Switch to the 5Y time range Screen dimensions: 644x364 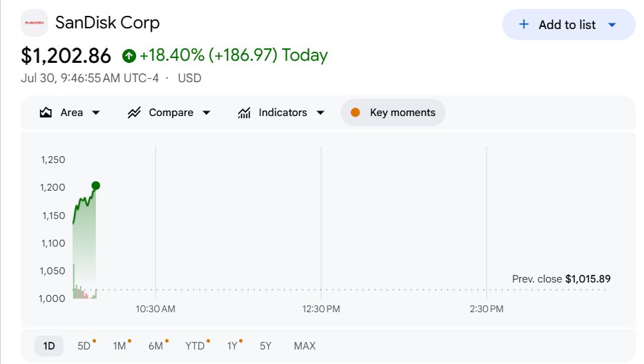(x=266, y=346)
